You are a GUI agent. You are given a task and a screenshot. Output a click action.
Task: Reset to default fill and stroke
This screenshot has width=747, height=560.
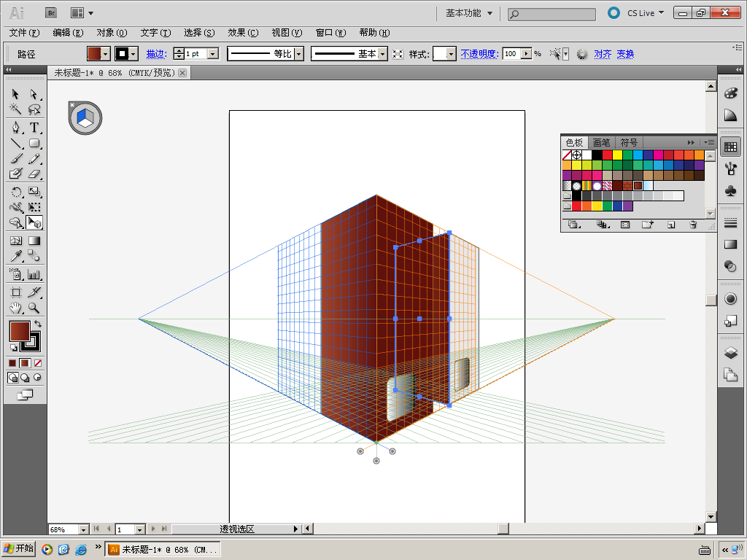click(x=13, y=348)
